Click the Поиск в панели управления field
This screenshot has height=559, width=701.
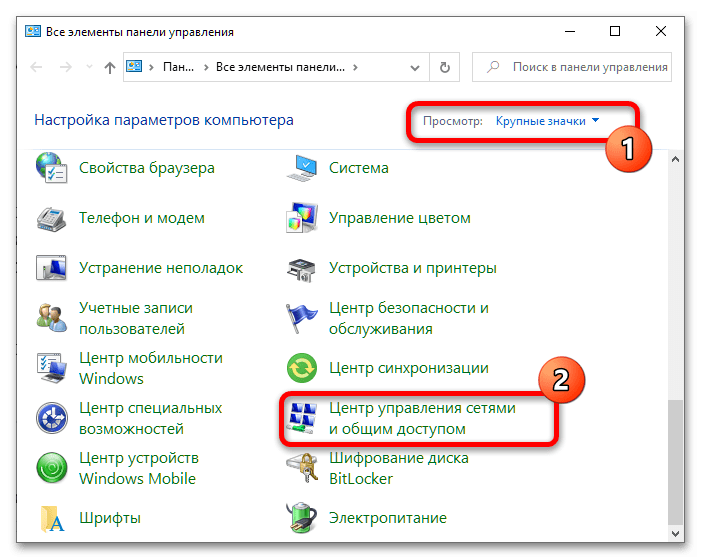[x=572, y=67]
